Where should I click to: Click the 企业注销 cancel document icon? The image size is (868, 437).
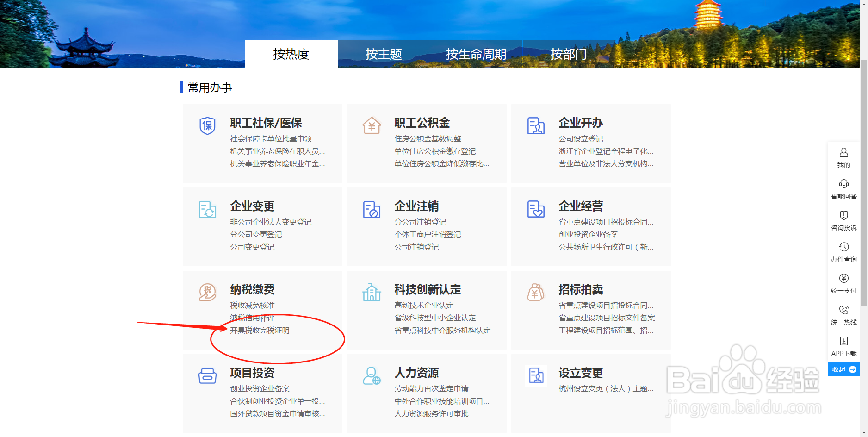(x=372, y=209)
